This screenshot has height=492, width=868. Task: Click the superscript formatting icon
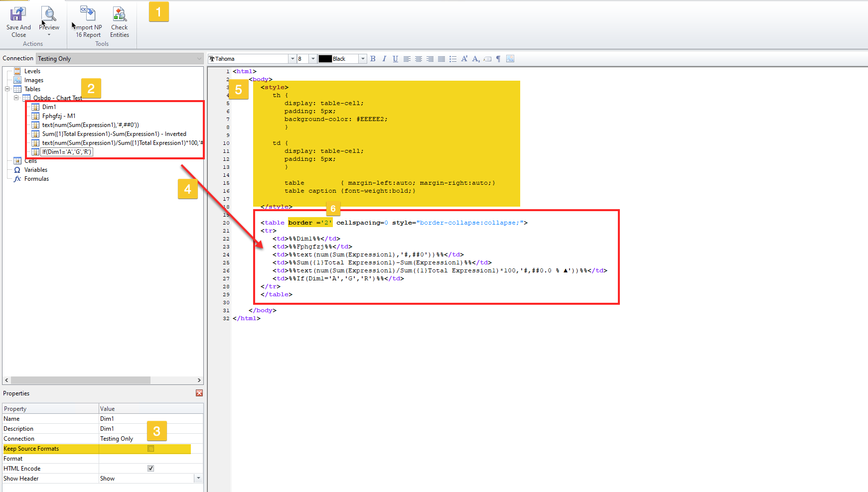464,59
